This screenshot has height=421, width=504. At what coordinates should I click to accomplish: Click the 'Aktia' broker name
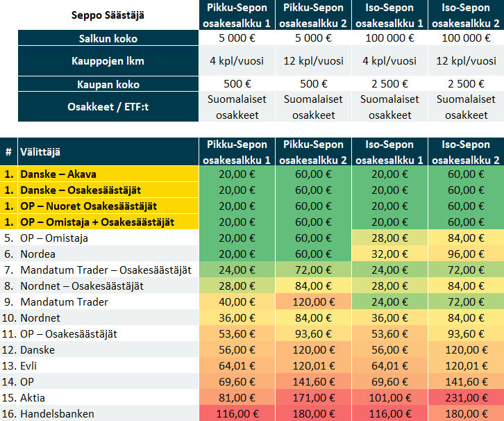[x=33, y=398]
